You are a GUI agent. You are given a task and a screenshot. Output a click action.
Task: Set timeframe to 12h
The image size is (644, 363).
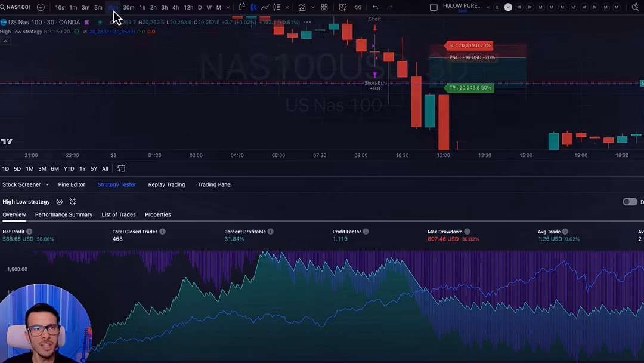click(x=188, y=7)
